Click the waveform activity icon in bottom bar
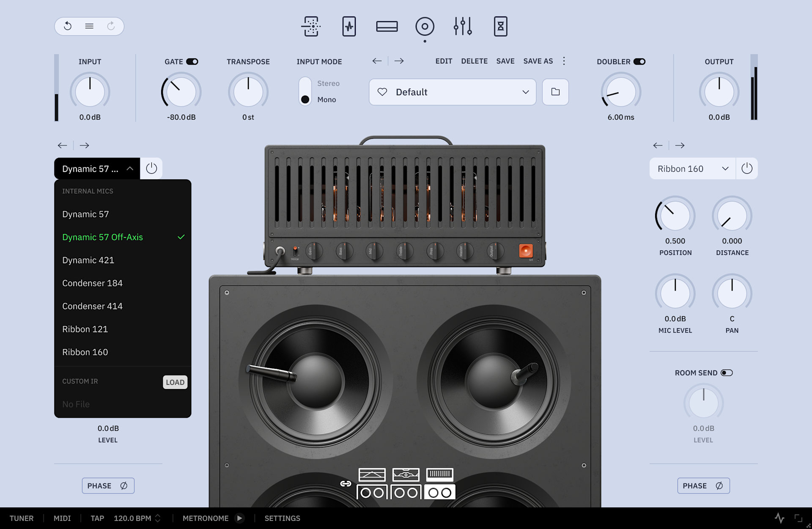The height and width of the screenshot is (529, 812). click(x=779, y=518)
